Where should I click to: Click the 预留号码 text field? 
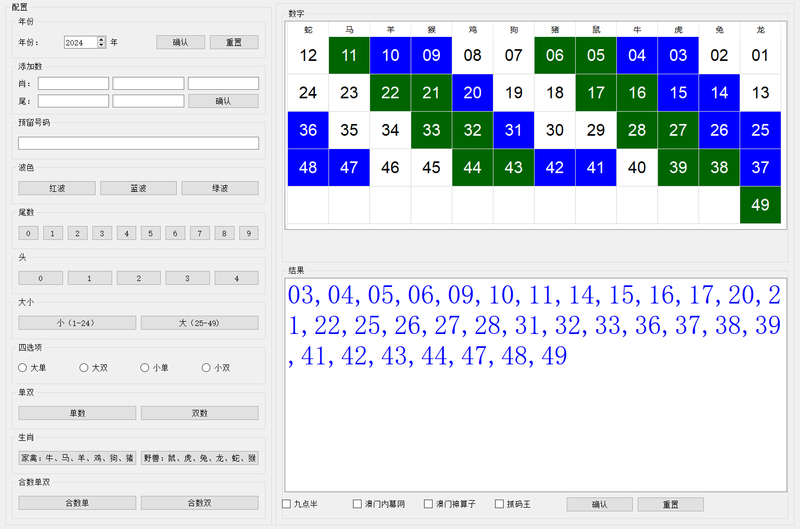138,143
